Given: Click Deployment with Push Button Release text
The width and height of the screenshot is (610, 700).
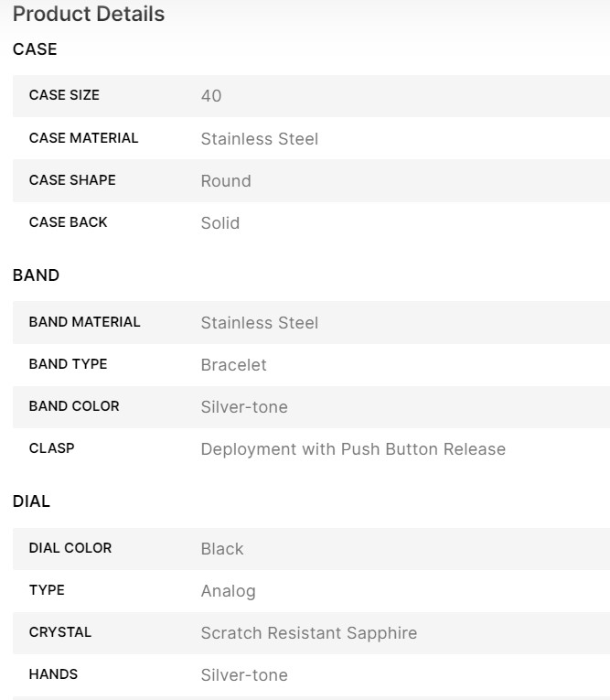Looking at the screenshot, I should [x=353, y=449].
